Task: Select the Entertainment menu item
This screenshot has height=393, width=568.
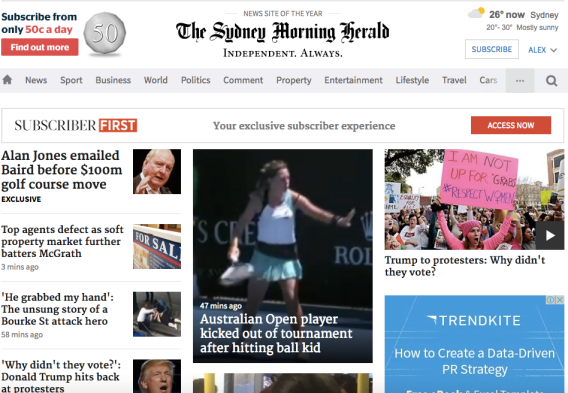Action: pos(353,80)
